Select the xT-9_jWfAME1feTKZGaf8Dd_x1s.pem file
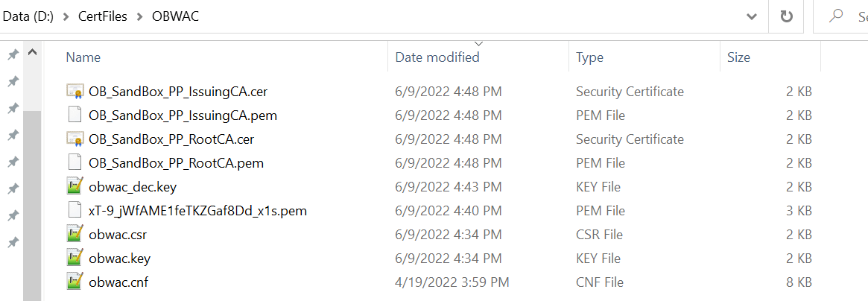 click(197, 211)
